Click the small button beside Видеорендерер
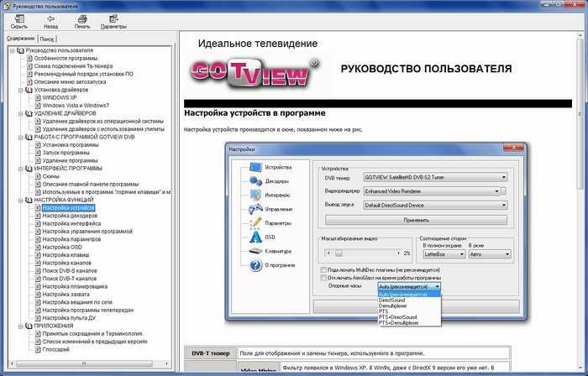 [503, 191]
